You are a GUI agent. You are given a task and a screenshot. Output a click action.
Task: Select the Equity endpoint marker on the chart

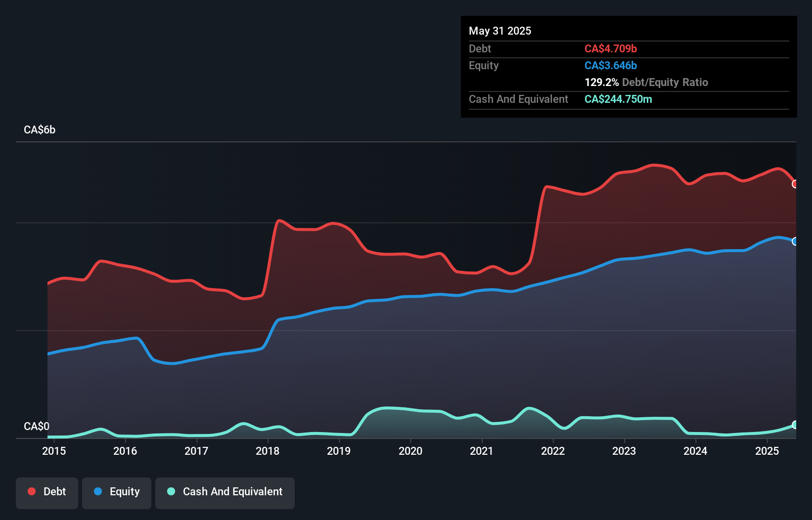click(x=794, y=242)
